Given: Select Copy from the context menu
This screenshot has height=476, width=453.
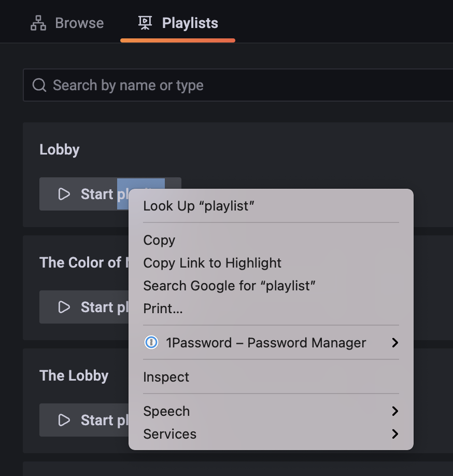Looking at the screenshot, I should coord(159,240).
